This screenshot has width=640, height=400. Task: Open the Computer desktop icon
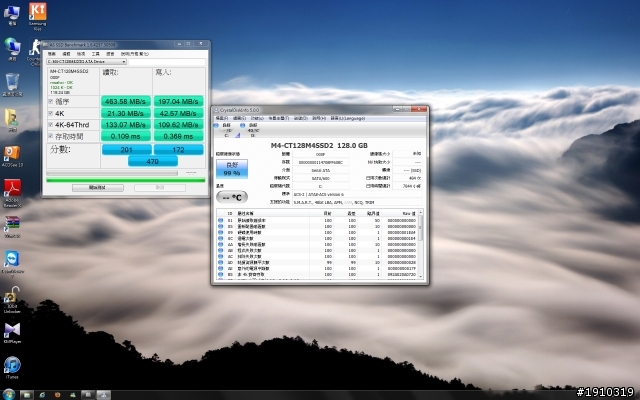coord(12,15)
